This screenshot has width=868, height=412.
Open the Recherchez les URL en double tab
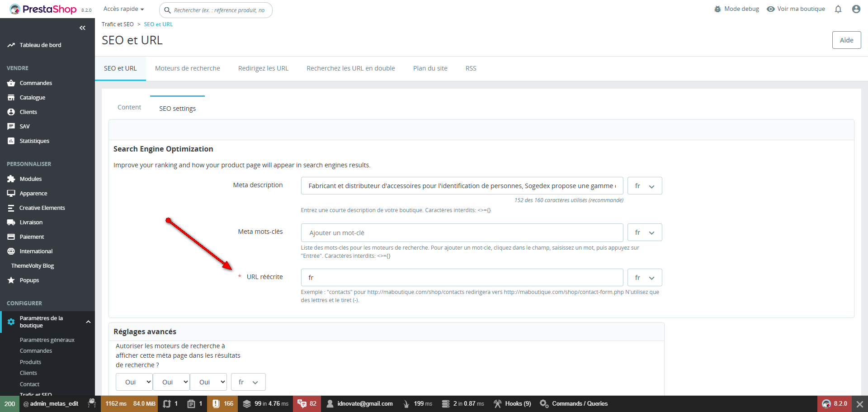351,68
